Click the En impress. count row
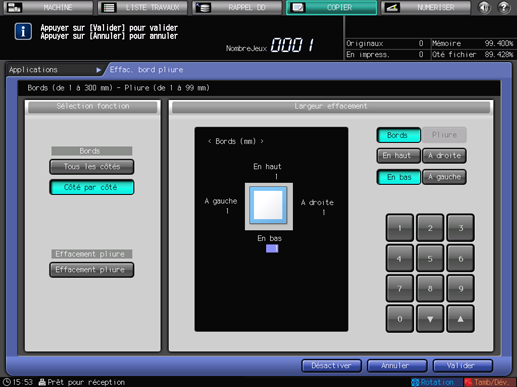 pos(385,54)
